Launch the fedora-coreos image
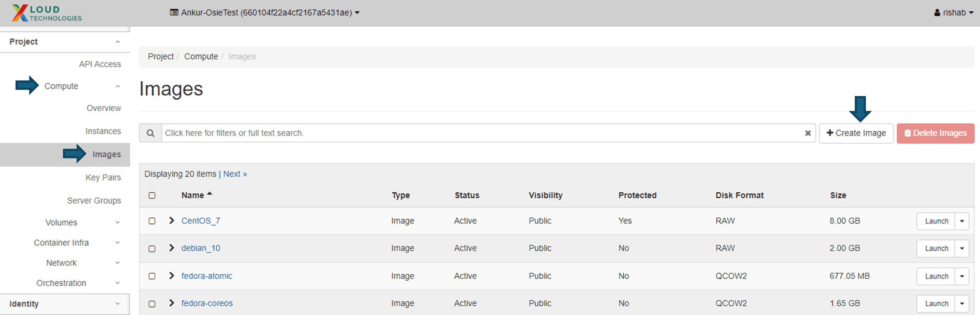 point(936,303)
